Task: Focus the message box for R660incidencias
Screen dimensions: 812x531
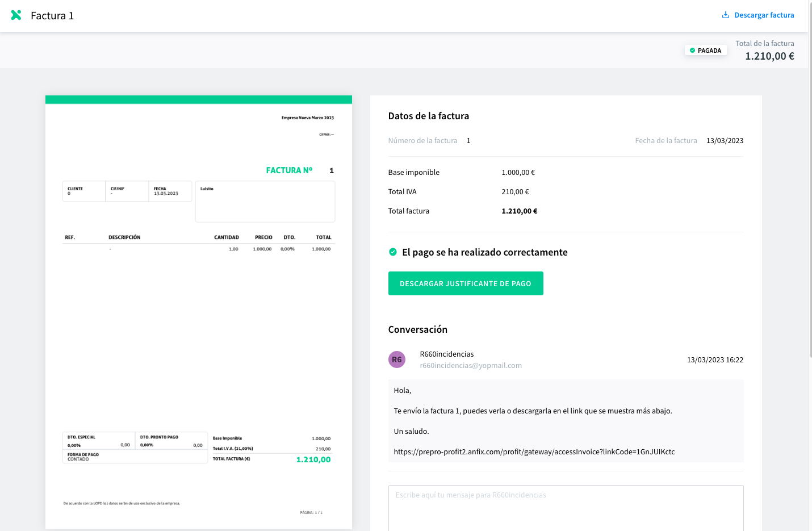Action: [x=566, y=508]
